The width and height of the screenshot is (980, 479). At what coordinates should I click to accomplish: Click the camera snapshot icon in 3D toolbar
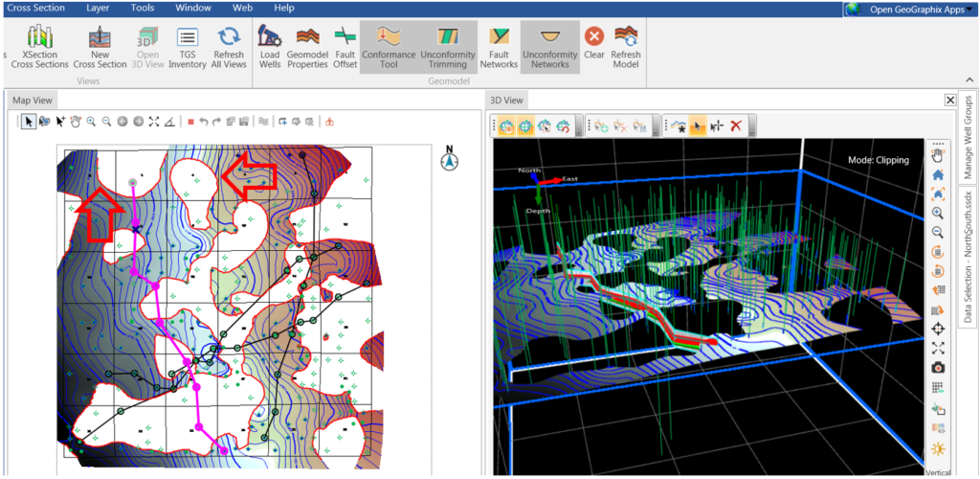tap(938, 368)
